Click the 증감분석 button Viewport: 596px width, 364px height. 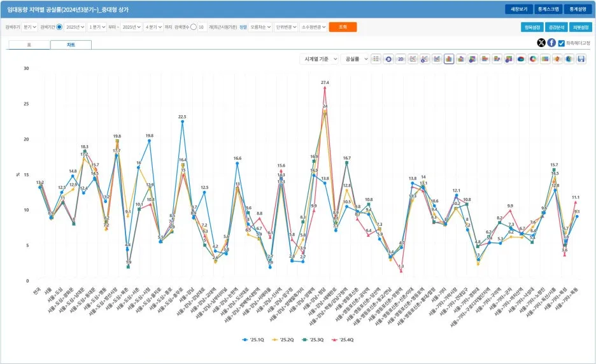click(557, 27)
